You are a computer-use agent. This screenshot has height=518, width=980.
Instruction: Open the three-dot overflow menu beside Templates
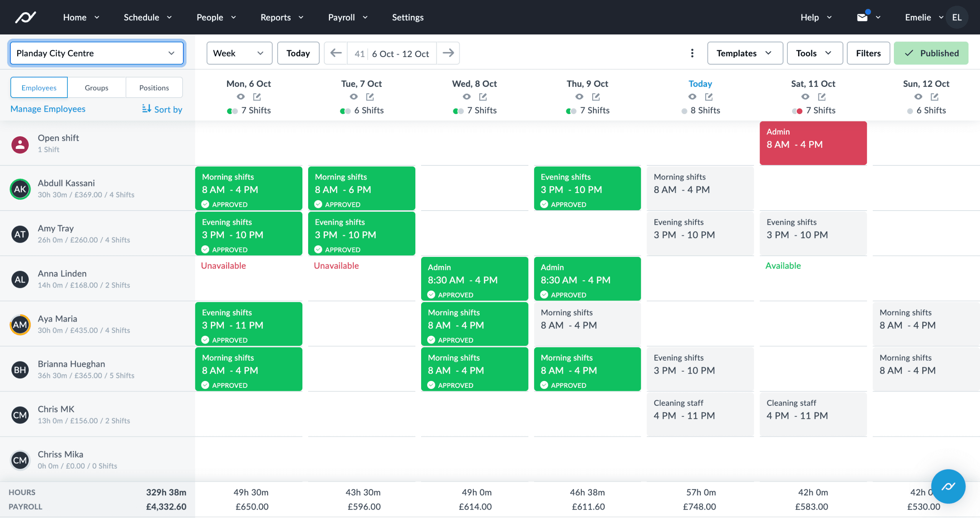[x=692, y=53]
